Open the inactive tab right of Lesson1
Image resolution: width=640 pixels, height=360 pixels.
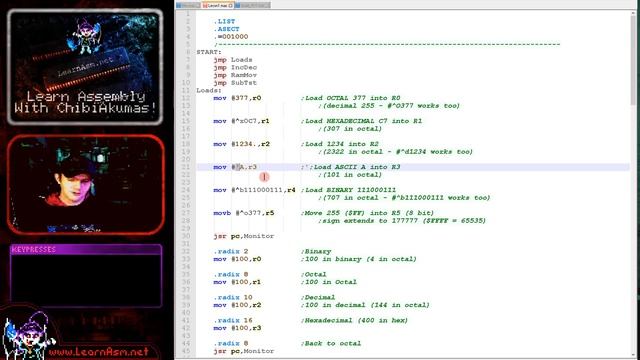(252, 5)
